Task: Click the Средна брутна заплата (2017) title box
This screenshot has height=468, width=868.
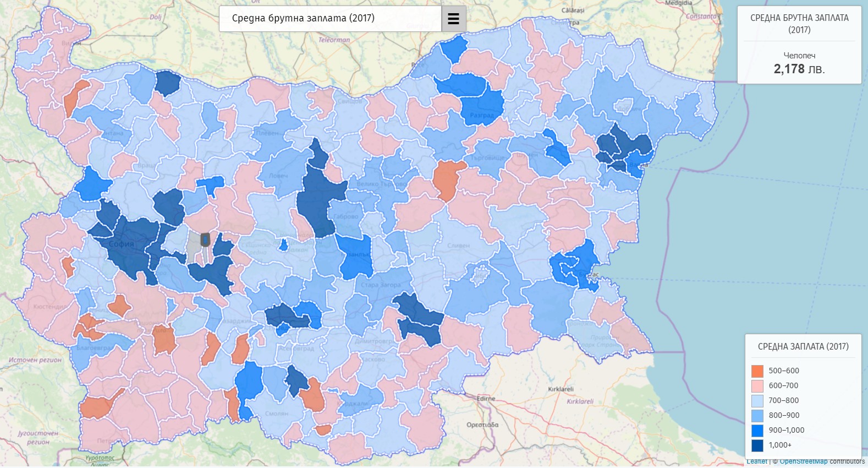Action: pos(330,19)
